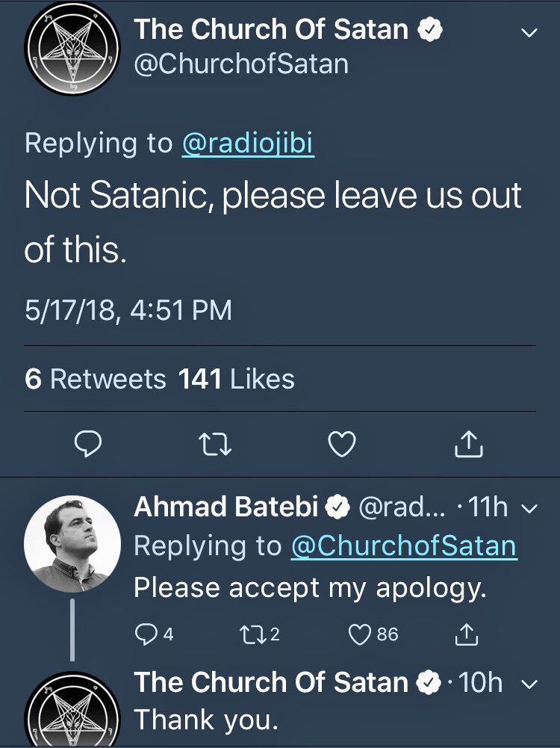The height and width of the screenshot is (748, 560).
Task: Open the @ChurchofSatan mention link in reply
Action: tap(403, 546)
